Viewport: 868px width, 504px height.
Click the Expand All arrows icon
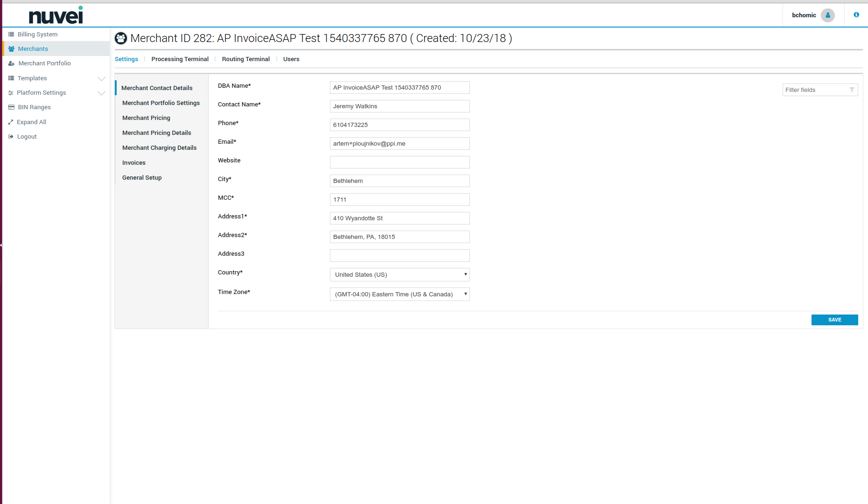pyautogui.click(x=11, y=122)
